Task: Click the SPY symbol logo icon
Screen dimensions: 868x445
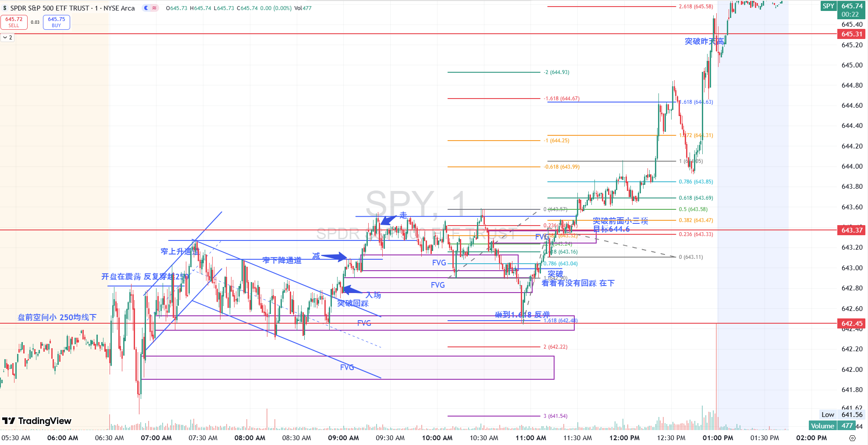Action: pos(5,8)
